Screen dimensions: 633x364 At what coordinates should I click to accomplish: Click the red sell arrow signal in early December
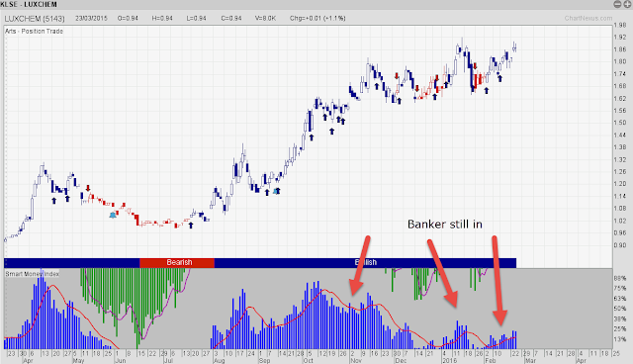(397, 75)
